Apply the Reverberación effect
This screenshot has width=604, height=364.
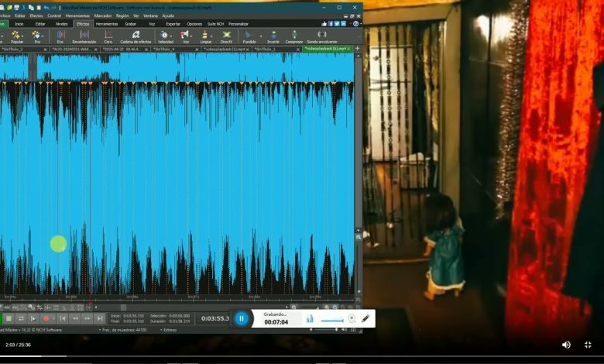coord(84,36)
